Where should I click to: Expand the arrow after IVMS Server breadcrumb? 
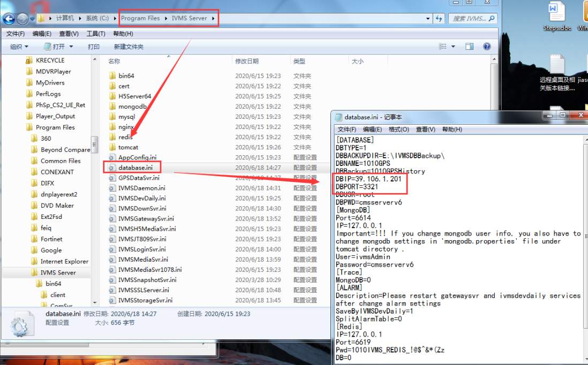pos(213,18)
